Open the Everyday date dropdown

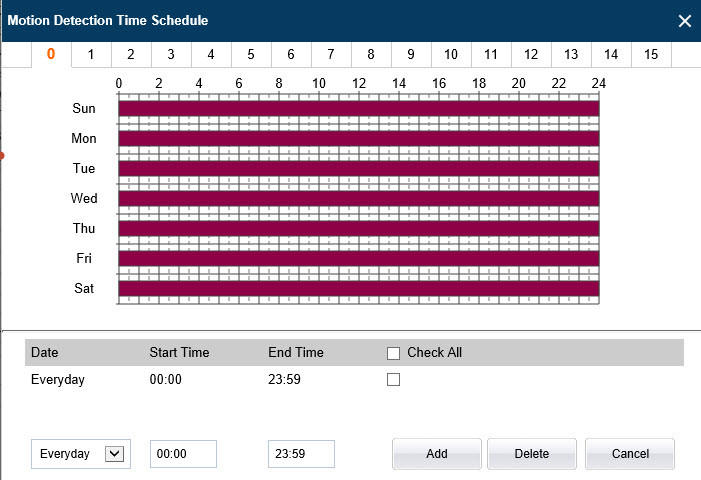coord(114,454)
